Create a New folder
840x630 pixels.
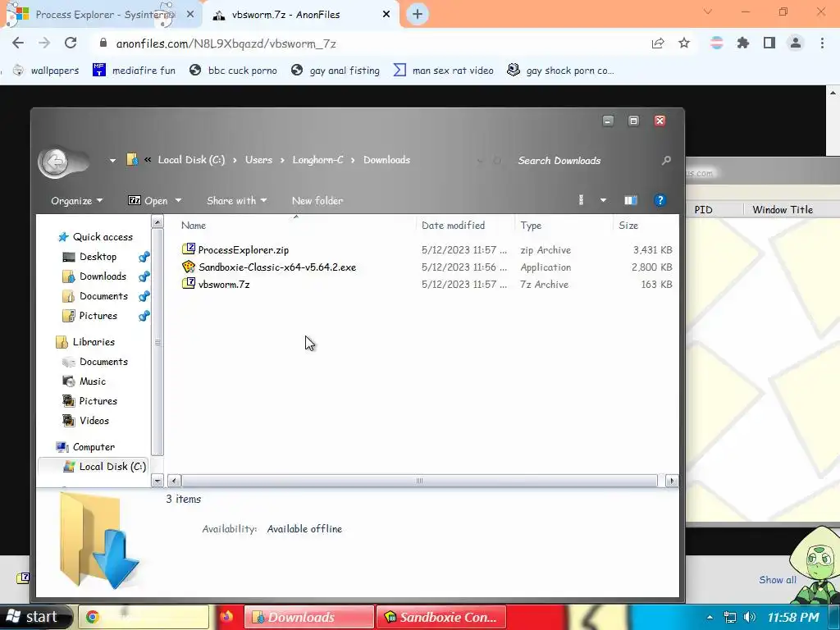tap(317, 200)
